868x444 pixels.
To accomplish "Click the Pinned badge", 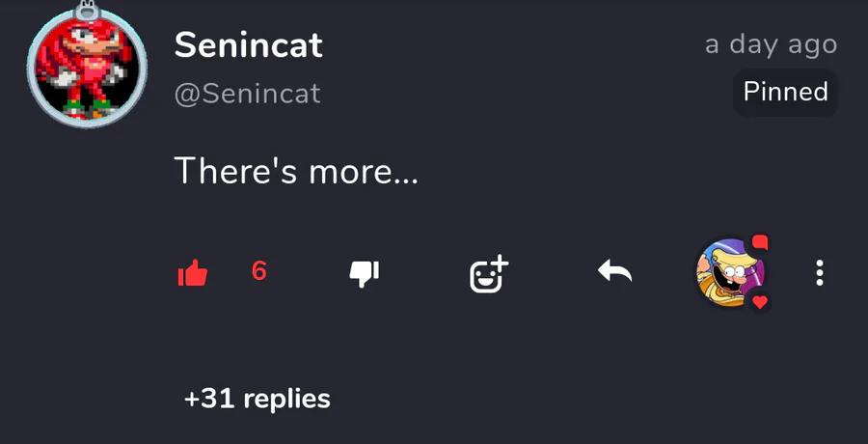I will point(785,92).
